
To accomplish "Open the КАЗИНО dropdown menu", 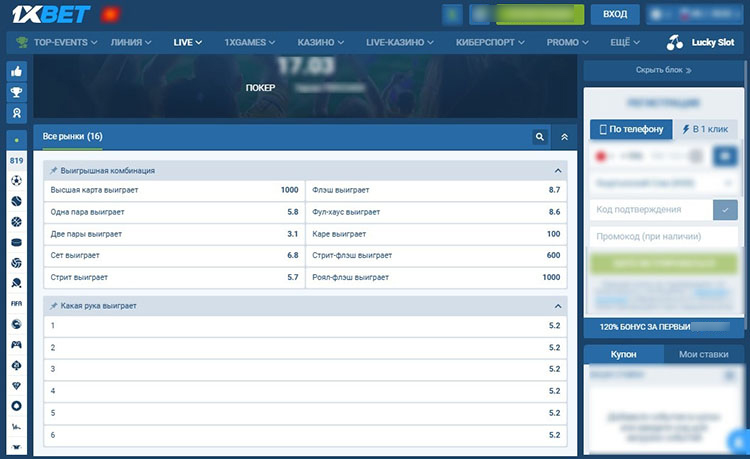I will [321, 43].
